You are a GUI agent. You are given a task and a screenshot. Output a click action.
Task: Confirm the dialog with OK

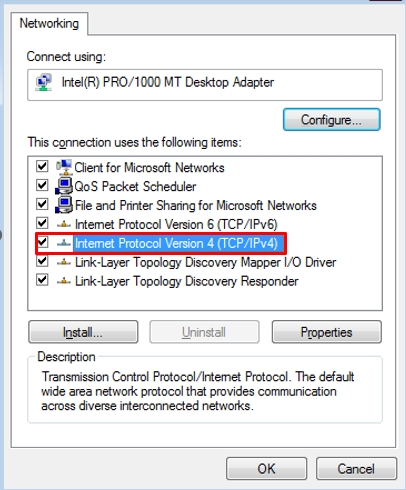(266, 469)
